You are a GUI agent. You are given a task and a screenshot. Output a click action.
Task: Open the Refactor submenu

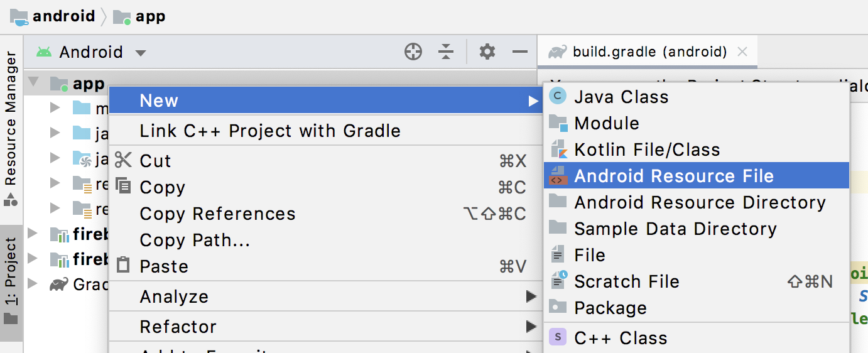[178, 327]
